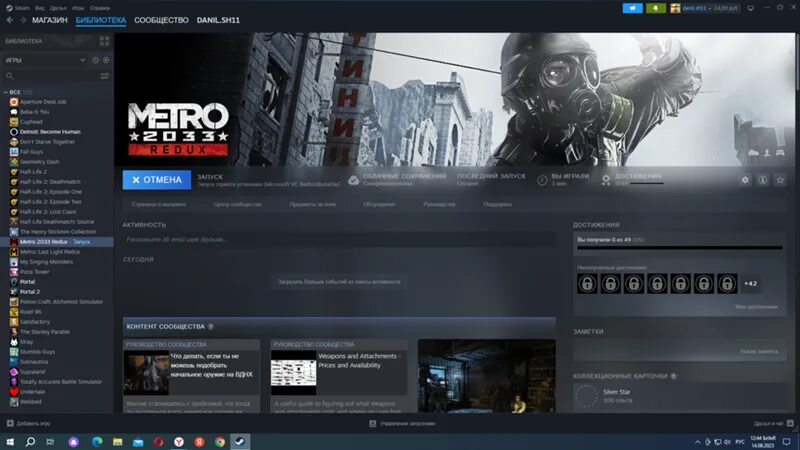This screenshot has height=450, width=800.
Task: Create a new note
Action: [x=759, y=352]
